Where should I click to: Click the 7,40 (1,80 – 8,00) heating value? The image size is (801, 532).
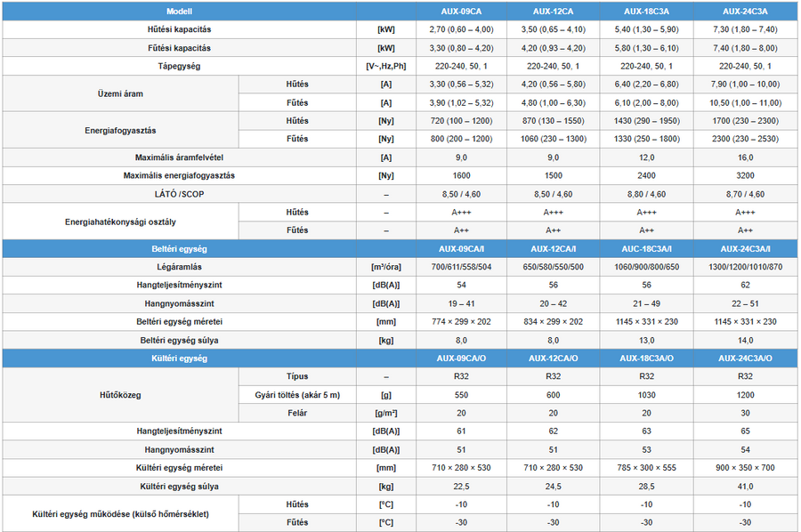(x=745, y=48)
